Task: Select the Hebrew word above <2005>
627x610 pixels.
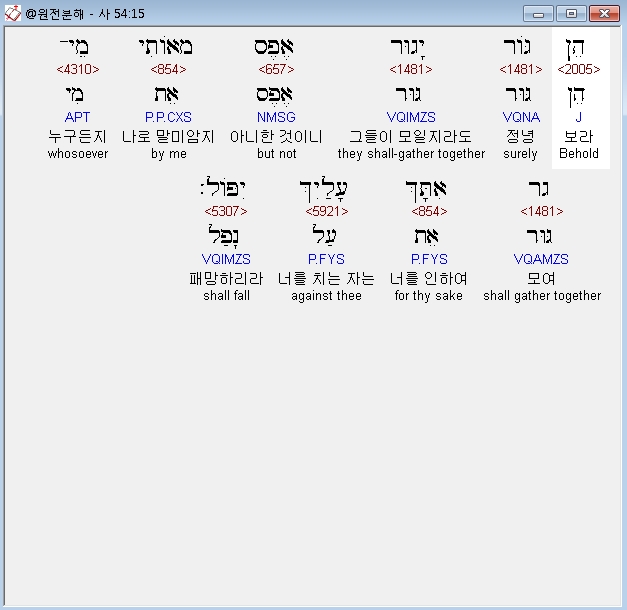Action: pos(576,49)
